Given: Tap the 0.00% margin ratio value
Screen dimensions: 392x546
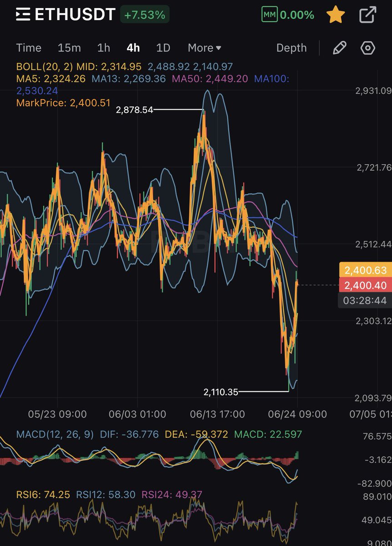Looking at the screenshot, I should [x=297, y=15].
